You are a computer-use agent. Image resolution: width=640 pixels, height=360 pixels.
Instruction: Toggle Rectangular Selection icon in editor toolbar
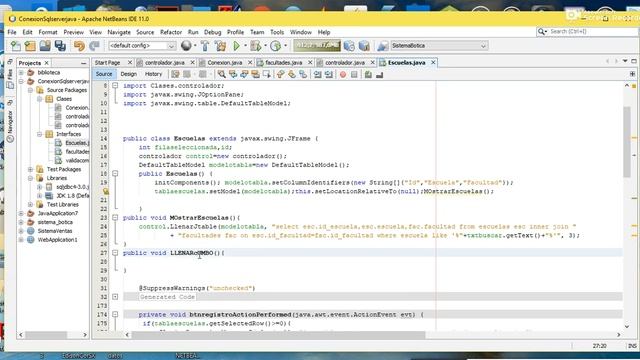267,74
